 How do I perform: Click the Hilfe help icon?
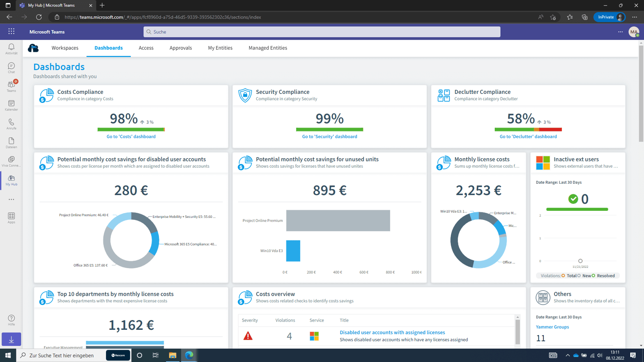[x=11, y=320]
